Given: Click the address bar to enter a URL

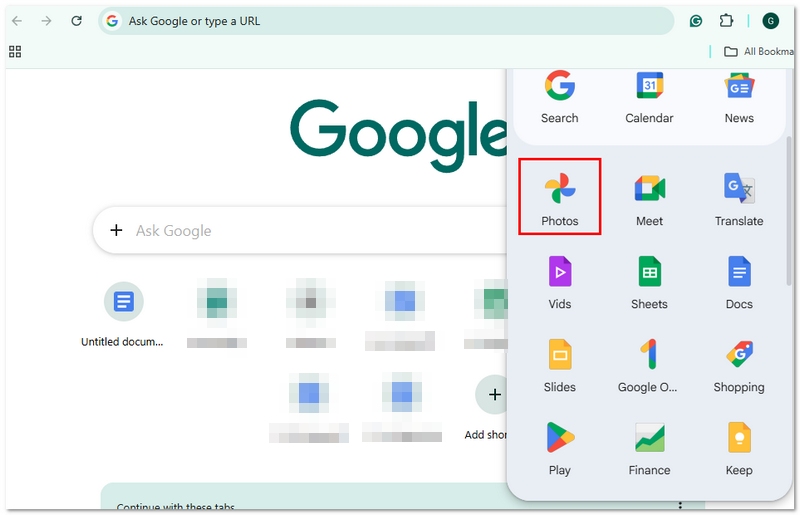Looking at the screenshot, I should tap(386, 21).
